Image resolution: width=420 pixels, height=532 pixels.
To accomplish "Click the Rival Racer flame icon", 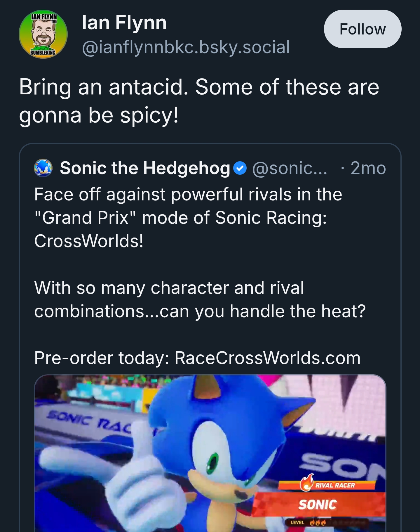I will (x=307, y=482).
